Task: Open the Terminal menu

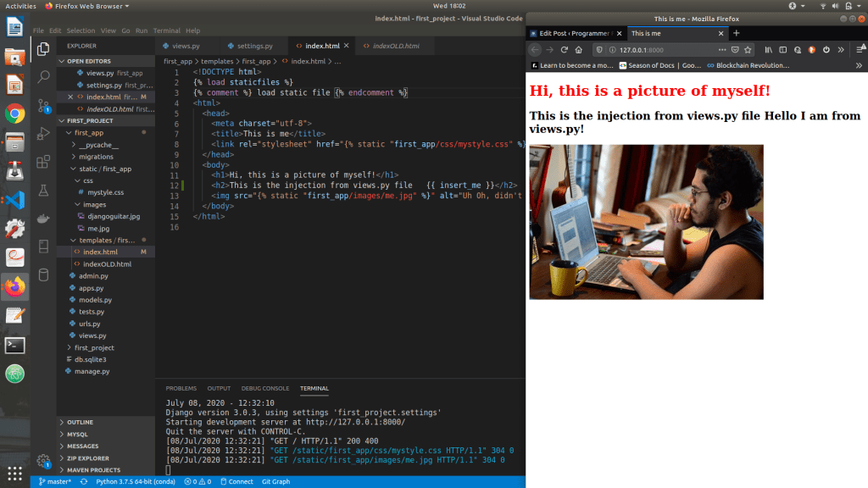Action: click(x=166, y=30)
